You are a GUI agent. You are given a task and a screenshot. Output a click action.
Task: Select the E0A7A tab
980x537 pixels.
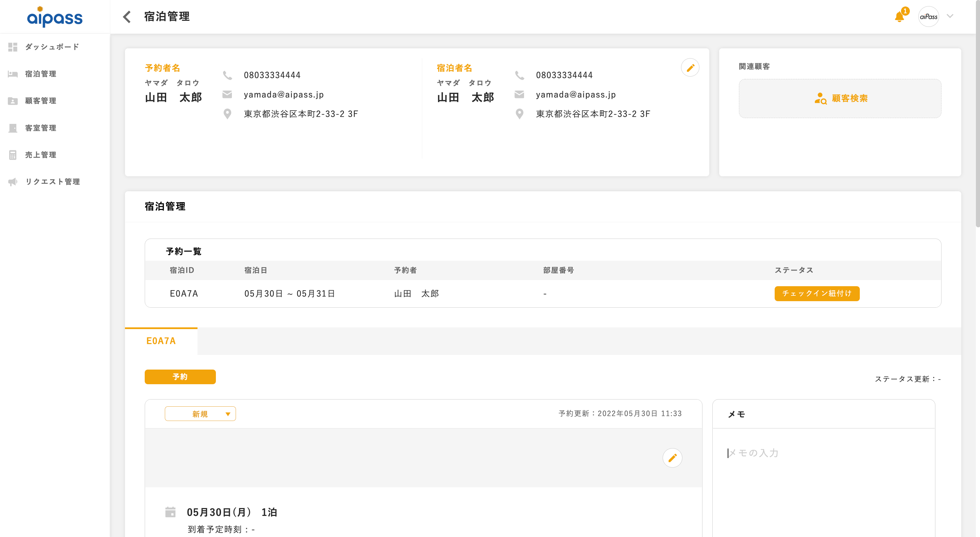click(x=161, y=341)
